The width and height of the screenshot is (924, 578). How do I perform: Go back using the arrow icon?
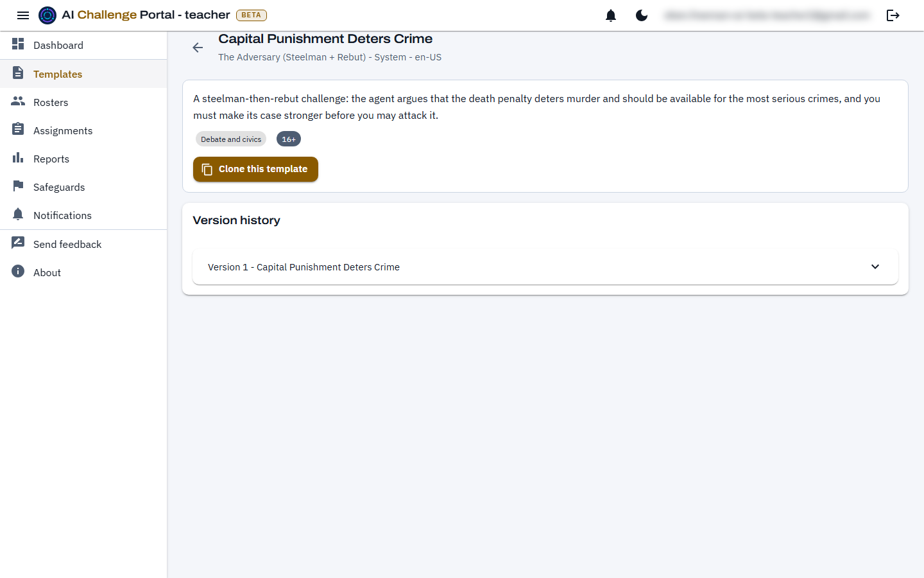pyautogui.click(x=198, y=48)
